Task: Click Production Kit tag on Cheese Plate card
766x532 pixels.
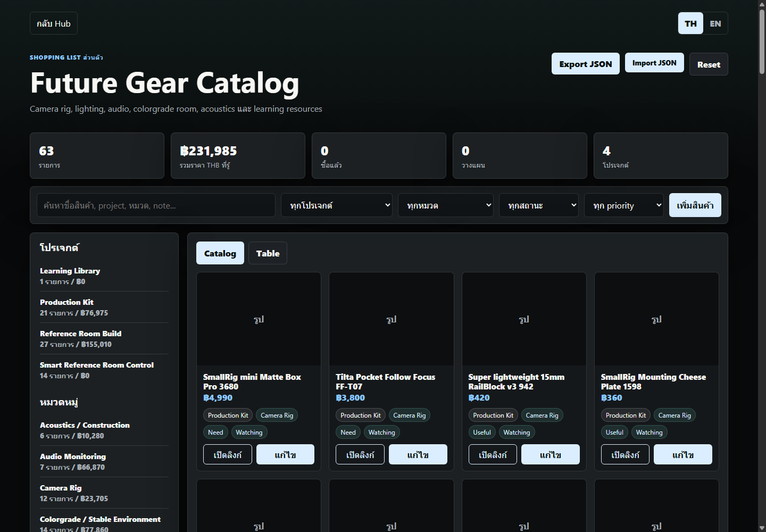Action: click(626, 415)
